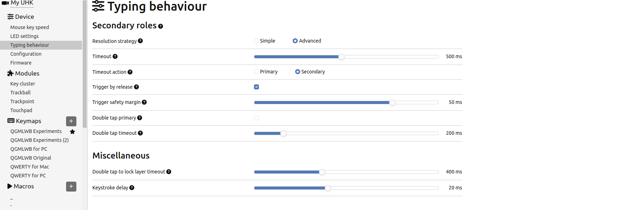Image resolution: width=644 pixels, height=210 pixels.
Task: Click the sidebar vertical scrollbar
Action: tap(85, 64)
